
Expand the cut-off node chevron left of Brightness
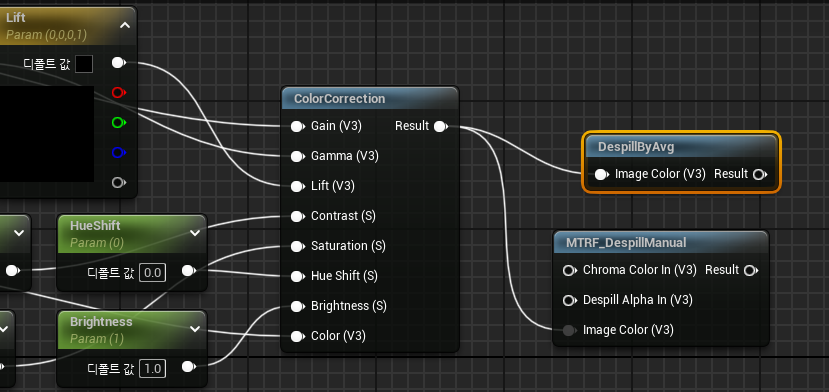coord(4,329)
